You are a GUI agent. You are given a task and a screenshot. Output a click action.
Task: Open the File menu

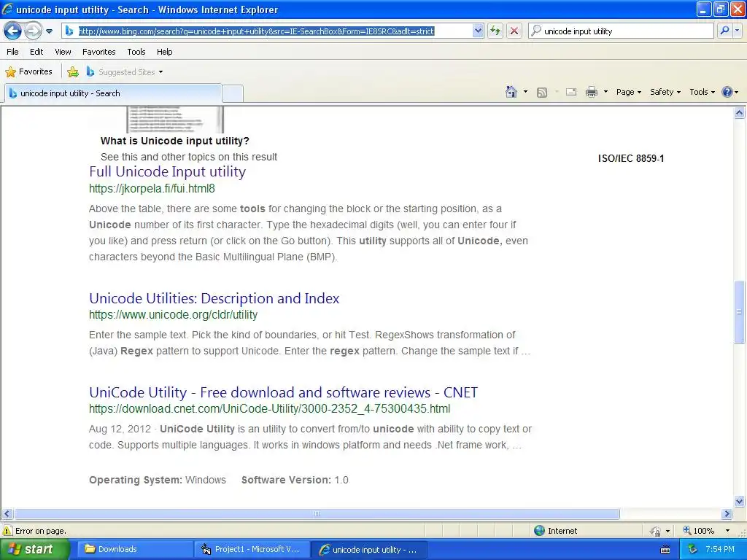tap(13, 52)
